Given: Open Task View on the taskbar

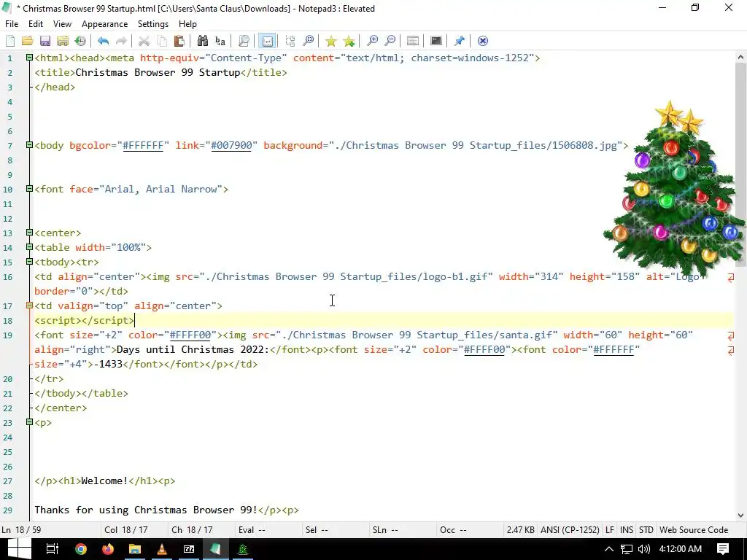Looking at the screenshot, I should point(52,549).
